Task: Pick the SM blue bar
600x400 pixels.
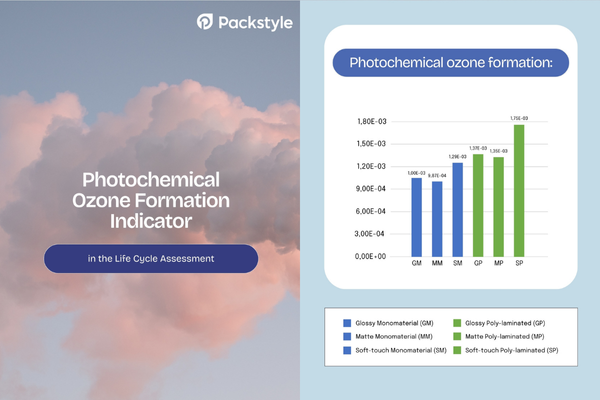Action: [457, 209]
